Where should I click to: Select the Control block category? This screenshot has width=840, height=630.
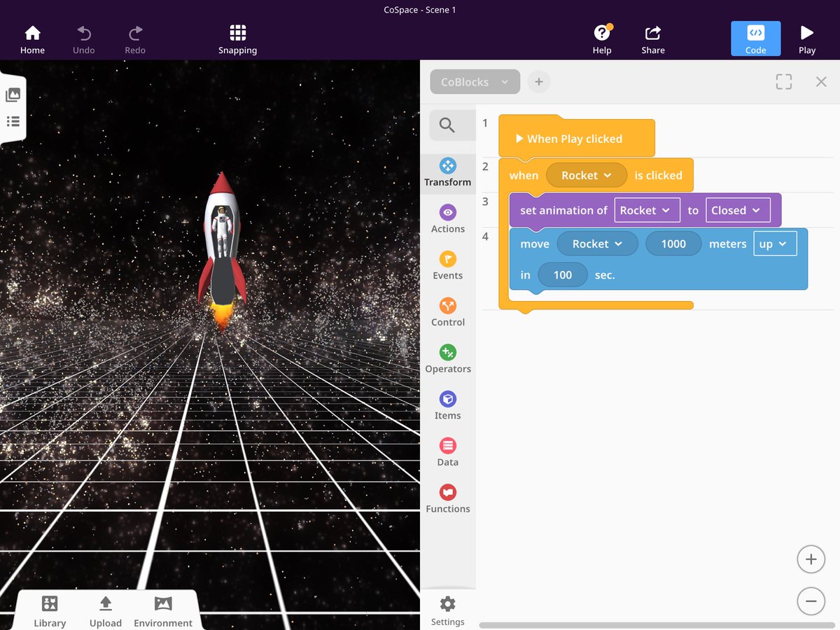pyautogui.click(x=448, y=313)
